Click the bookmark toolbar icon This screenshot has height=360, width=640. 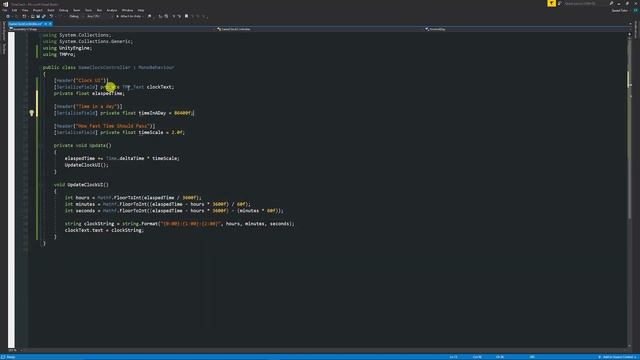point(187,16)
